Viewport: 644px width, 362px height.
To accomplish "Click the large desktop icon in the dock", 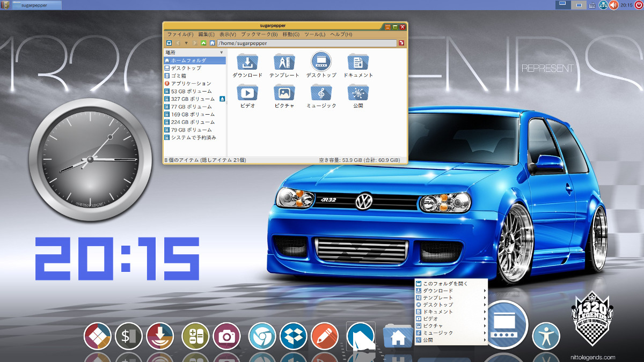I will click(x=503, y=324).
